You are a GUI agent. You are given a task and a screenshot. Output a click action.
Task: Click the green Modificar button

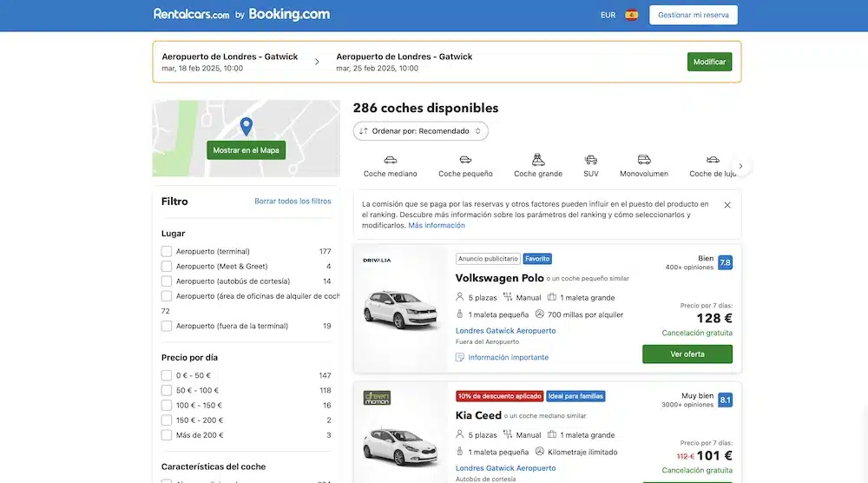coord(709,62)
